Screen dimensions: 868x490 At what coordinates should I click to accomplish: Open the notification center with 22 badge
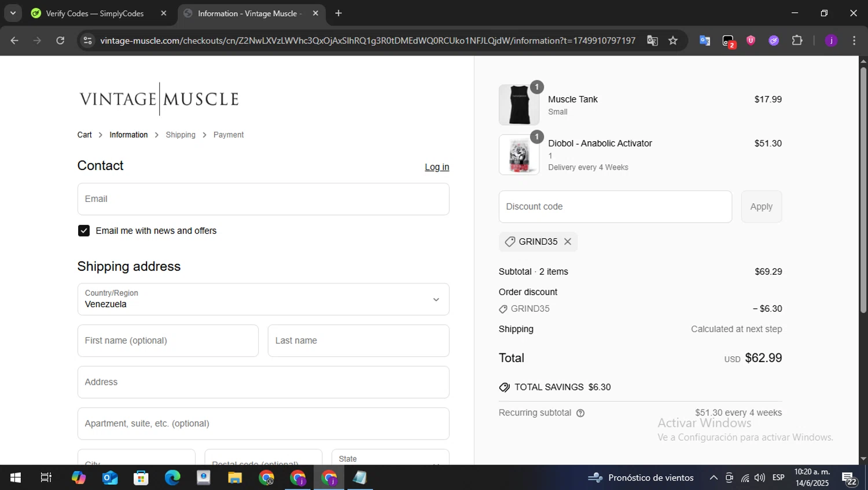point(849,479)
